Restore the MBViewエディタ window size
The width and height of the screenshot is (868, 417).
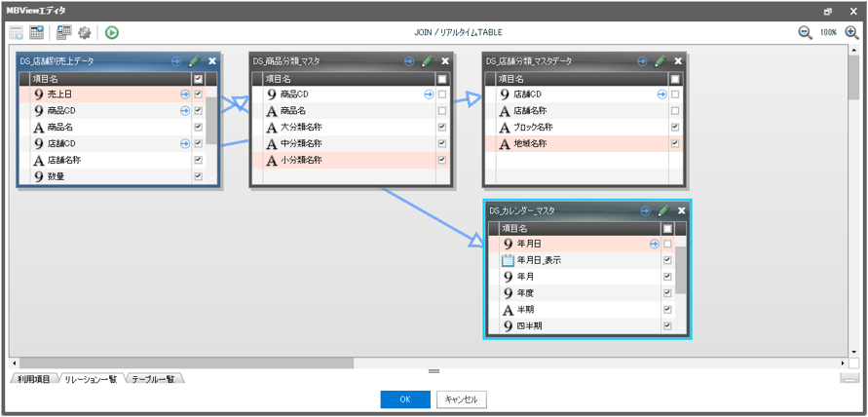(828, 11)
